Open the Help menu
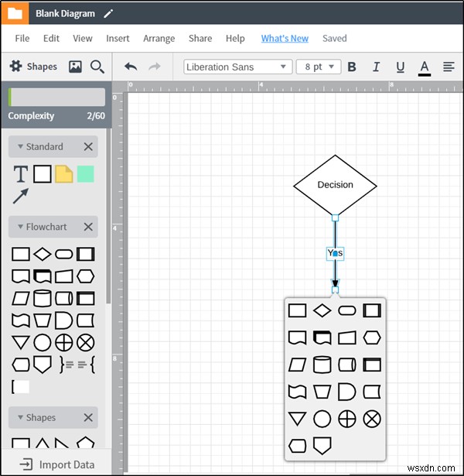The image size is (464, 476). tap(235, 39)
